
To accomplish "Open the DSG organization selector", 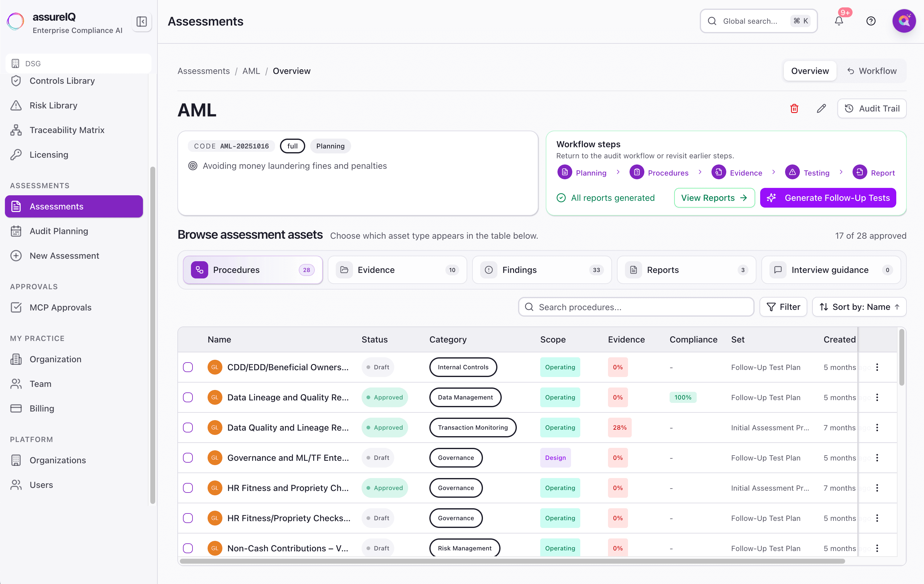I will pos(78,63).
